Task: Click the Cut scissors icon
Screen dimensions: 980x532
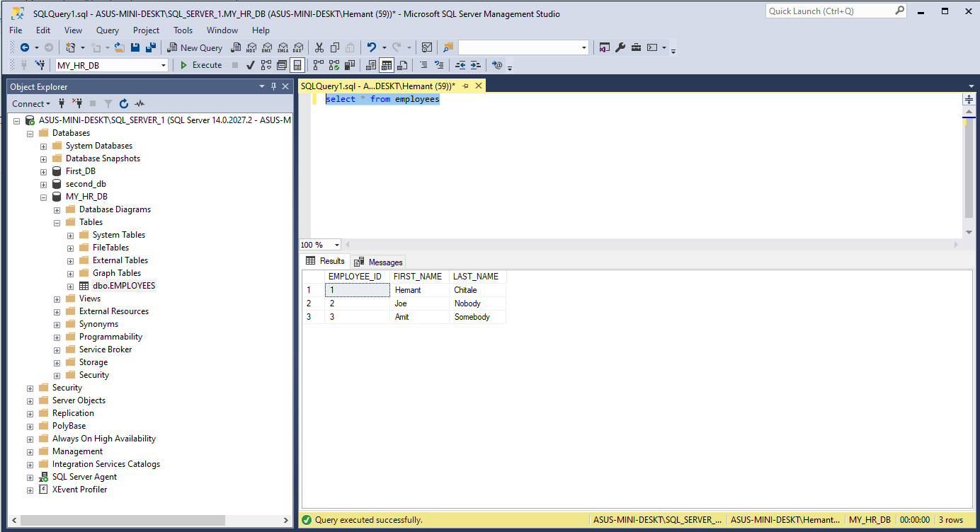Action: (x=319, y=47)
